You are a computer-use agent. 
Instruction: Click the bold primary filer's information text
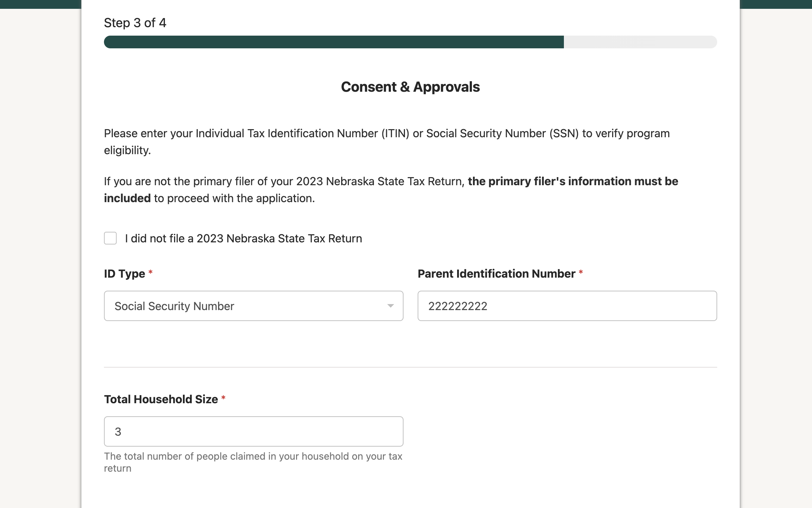[x=573, y=181]
